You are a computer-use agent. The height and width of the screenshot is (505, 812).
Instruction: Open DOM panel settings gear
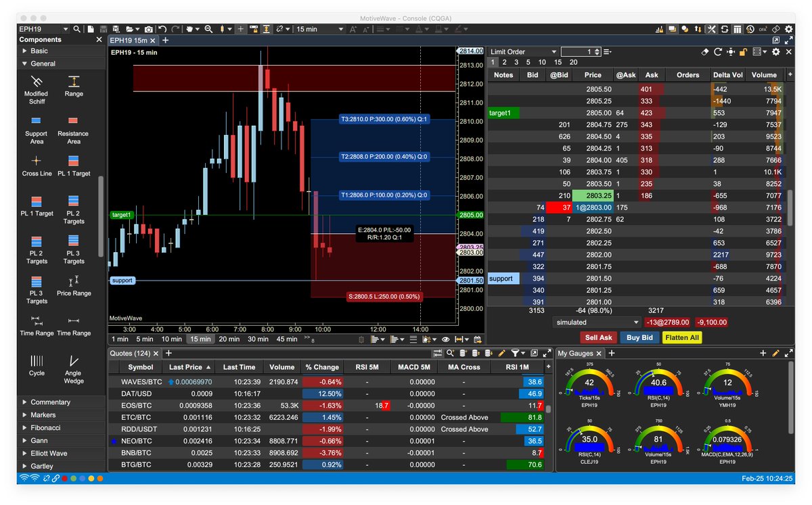coord(776,51)
